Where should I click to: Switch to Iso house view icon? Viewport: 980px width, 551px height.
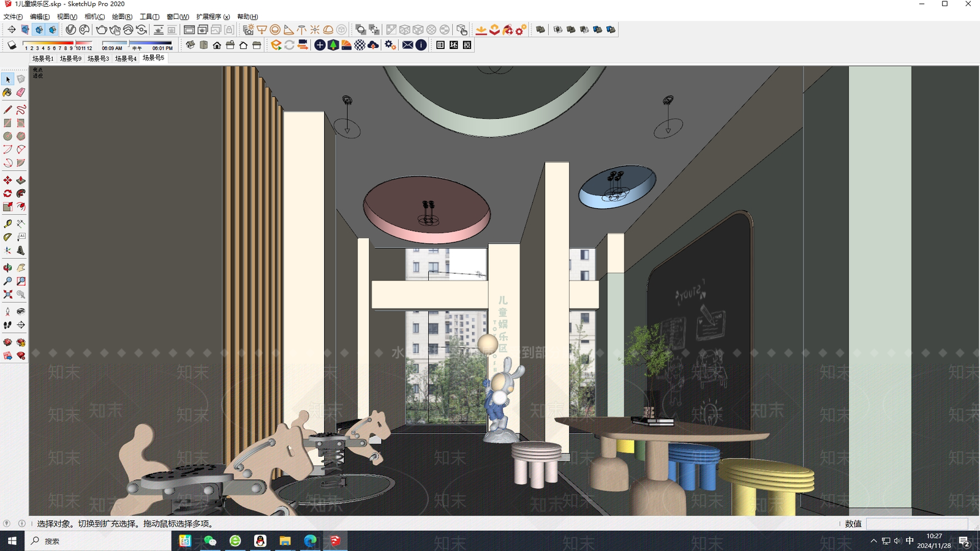click(190, 45)
